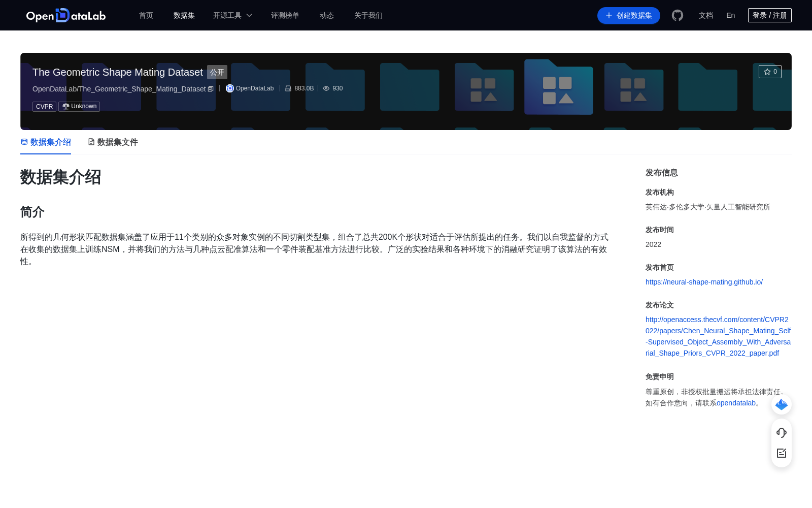The image size is (812, 508).
Task: Click the highlighted folder thumbnail in banner
Action: [559, 87]
